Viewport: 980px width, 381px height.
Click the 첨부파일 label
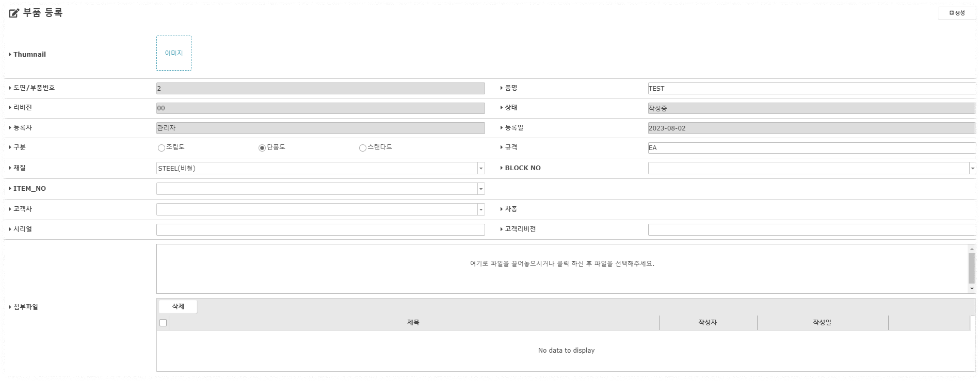[x=26, y=307]
